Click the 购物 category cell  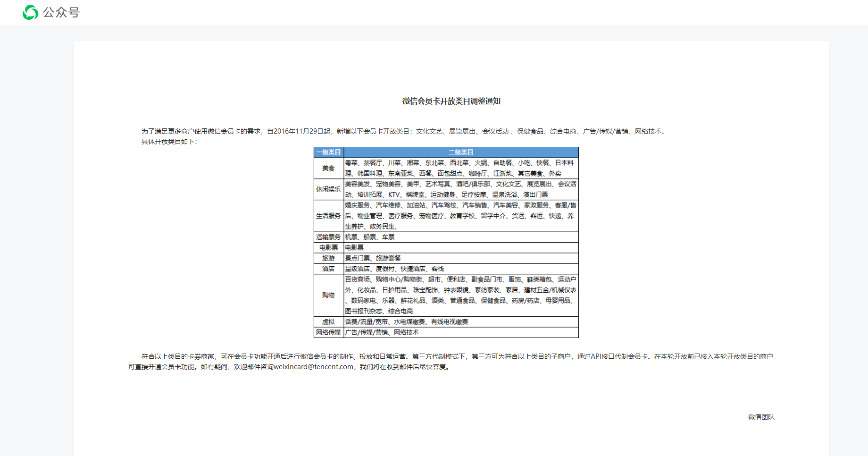328,295
